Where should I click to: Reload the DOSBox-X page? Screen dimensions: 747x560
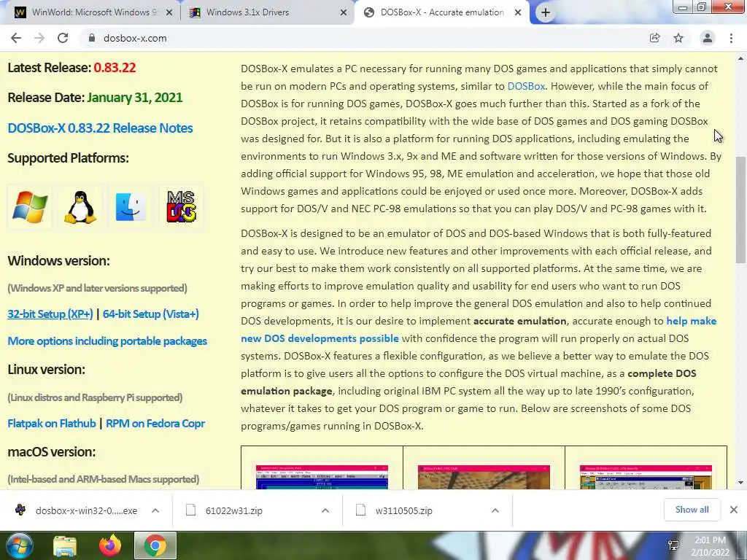click(63, 38)
